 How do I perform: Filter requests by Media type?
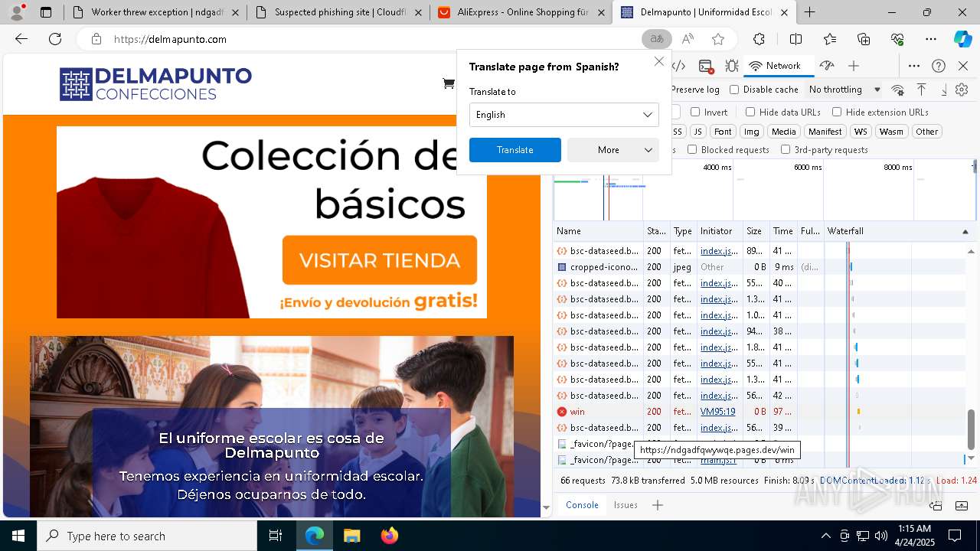tap(783, 132)
